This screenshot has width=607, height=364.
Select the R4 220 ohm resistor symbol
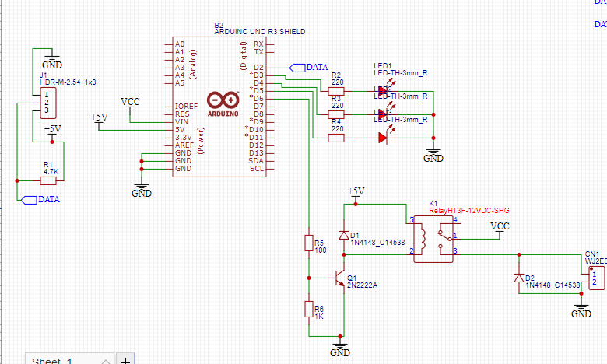pos(336,138)
